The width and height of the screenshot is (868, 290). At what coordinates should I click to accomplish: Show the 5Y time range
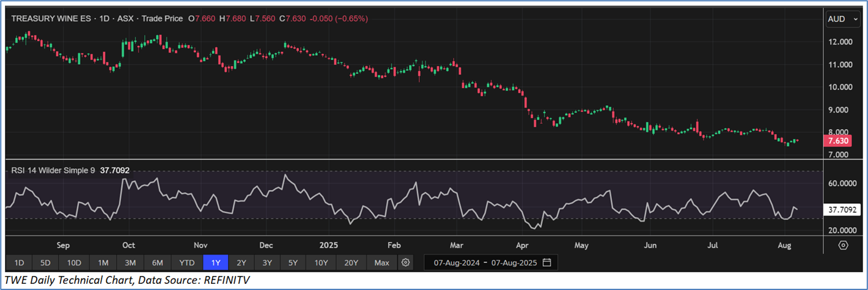(x=293, y=263)
